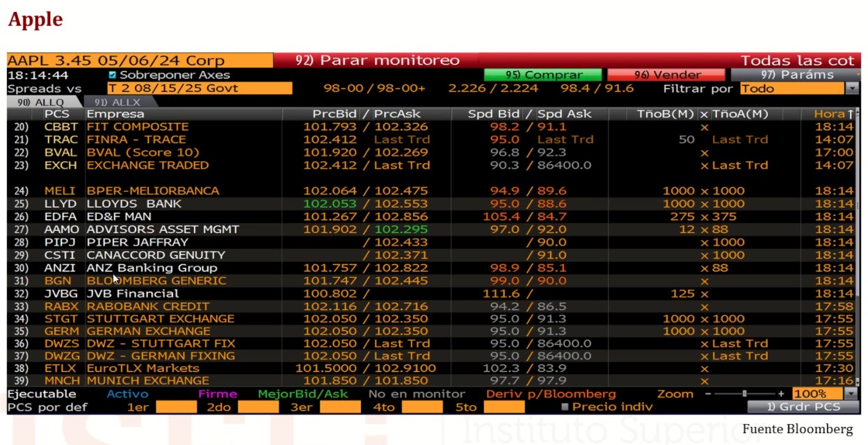Select the DWZ - STUTTGART FIX row
This screenshot has height=445, width=868.
pyautogui.click(x=431, y=344)
